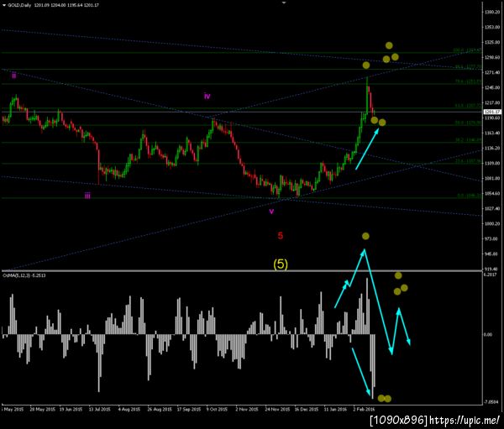This screenshot has height=429, width=504.
Task: Click the OsMA scale value 0.00
Action: click(x=488, y=334)
